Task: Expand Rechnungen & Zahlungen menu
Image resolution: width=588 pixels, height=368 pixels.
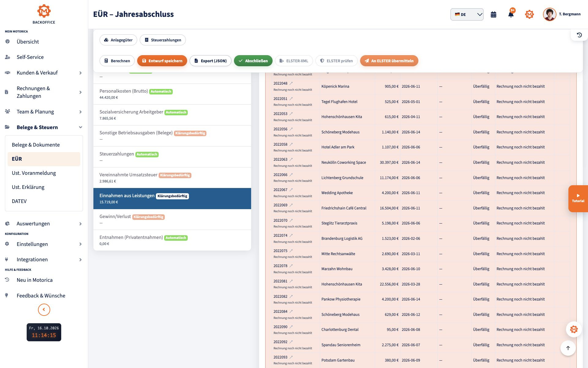Action: coord(44,92)
